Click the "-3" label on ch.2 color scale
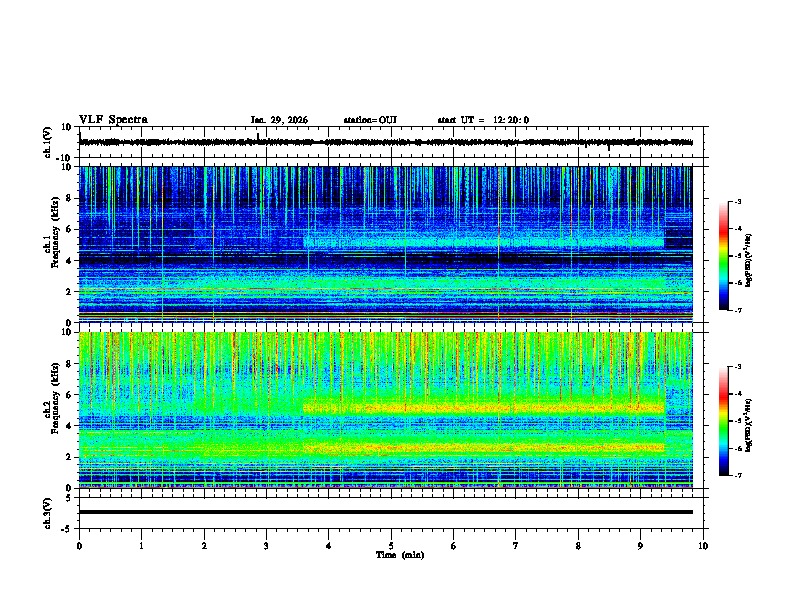 737,367
